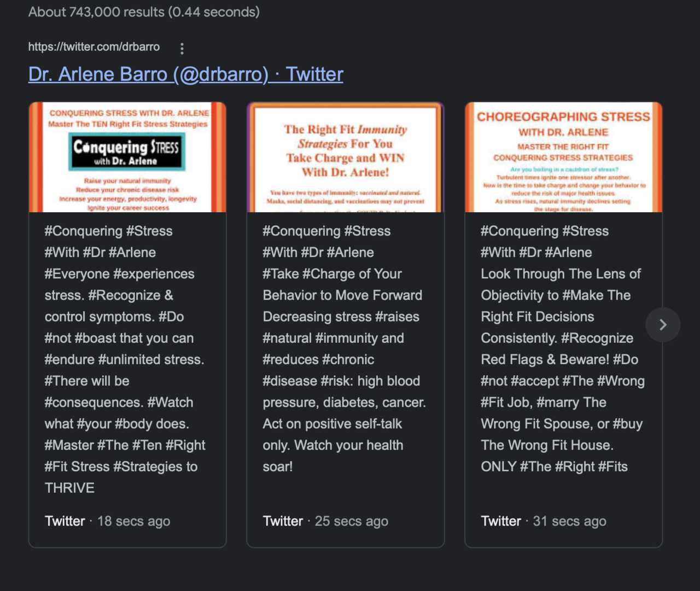Click Watch your health soar text
The height and width of the screenshot is (591, 700).
pos(333,455)
